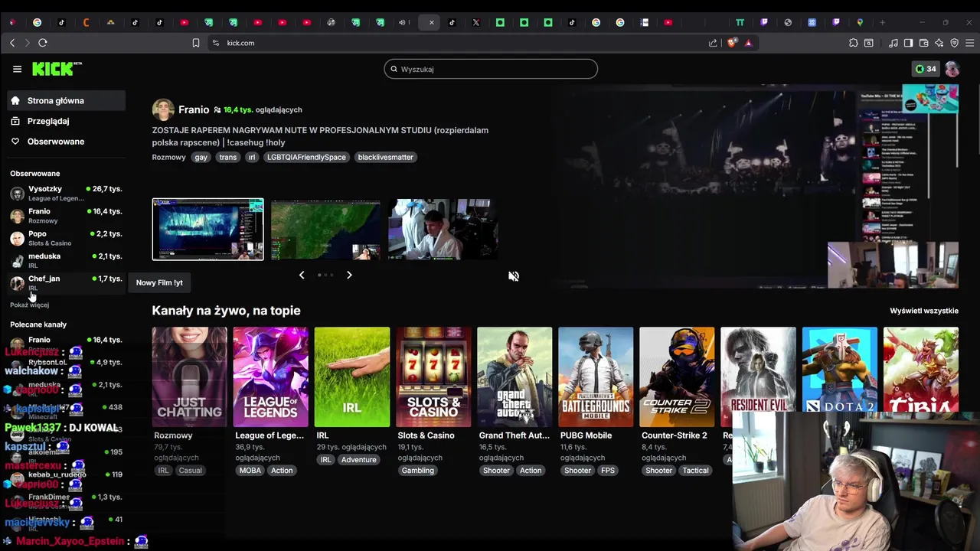Reload the kick.com page
This screenshot has width=980, height=551.
43,43
